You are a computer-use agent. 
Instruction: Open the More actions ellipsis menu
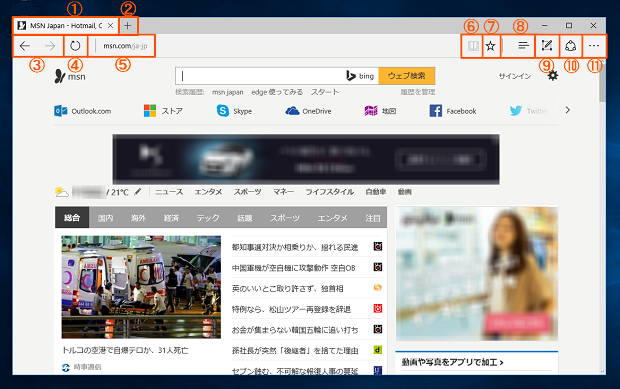[594, 46]
